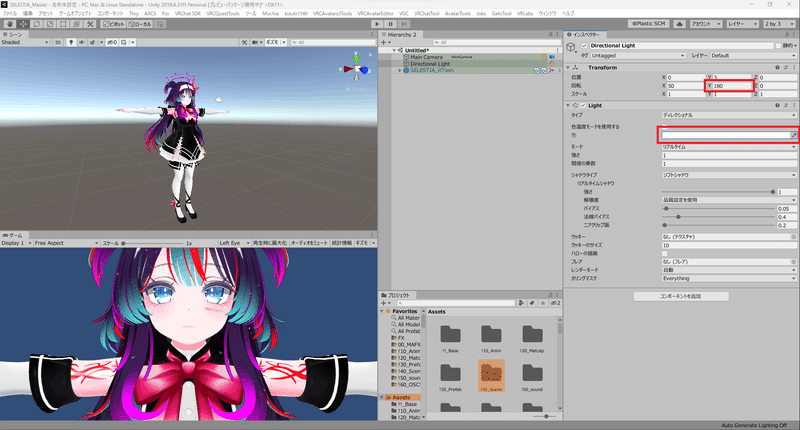Toggle scene lighting bulb icon

pyautogui.click(x=71, y=42)
